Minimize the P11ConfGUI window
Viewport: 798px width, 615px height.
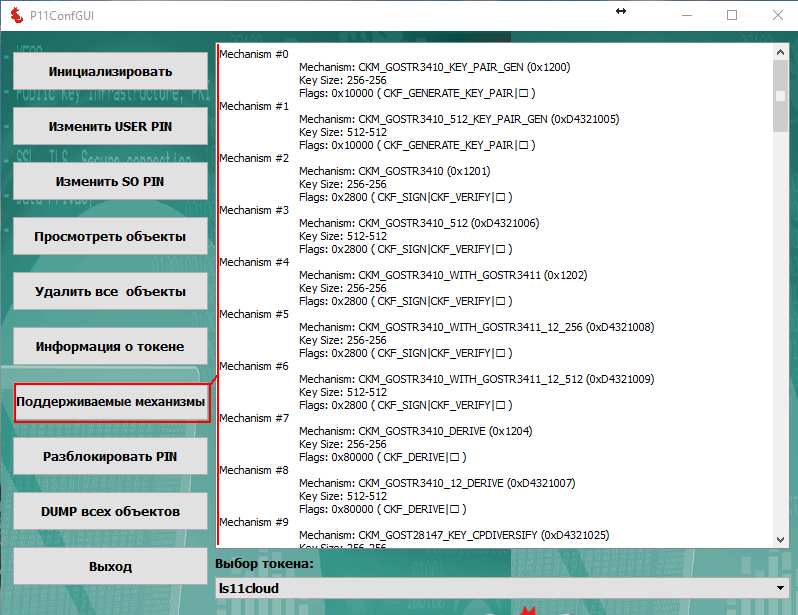pos(687,15)
